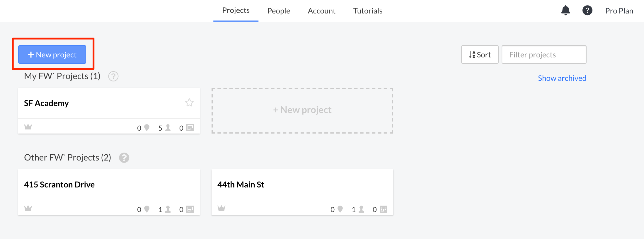Open the Sort dropdown
The height and width of the screenshot is (239, 644).
[480, 54]
